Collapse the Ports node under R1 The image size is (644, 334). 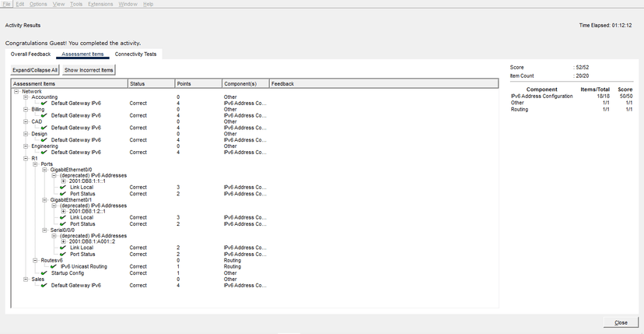click(35, 164)
